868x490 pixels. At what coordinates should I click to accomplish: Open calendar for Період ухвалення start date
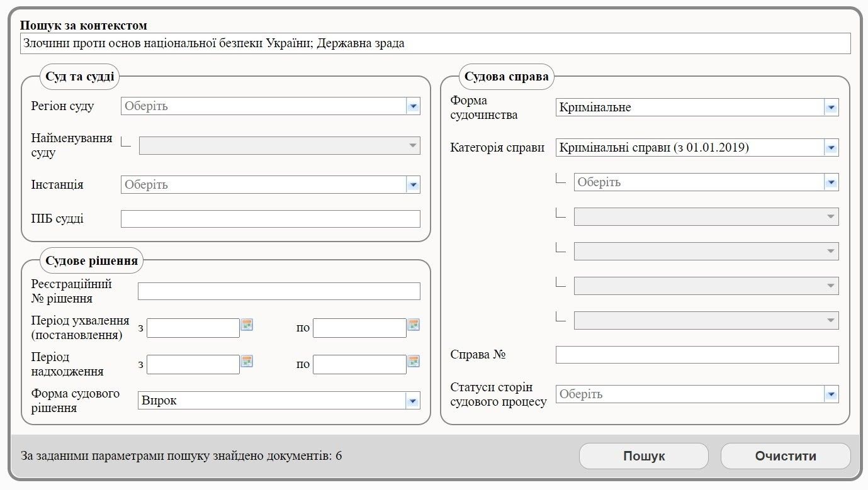point(247,325)
